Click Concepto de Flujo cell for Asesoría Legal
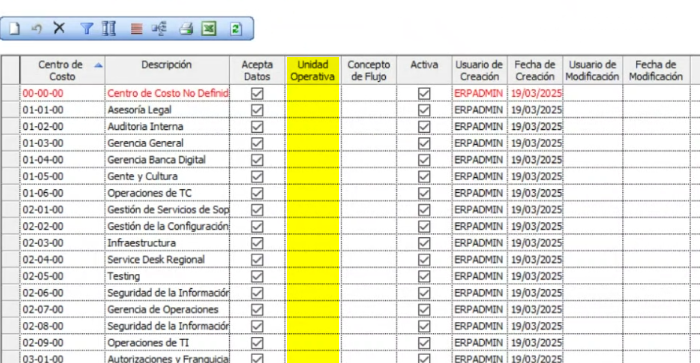The width and height of the screenshot is (700, 363). pyautogui.click(x=369, y=110)
